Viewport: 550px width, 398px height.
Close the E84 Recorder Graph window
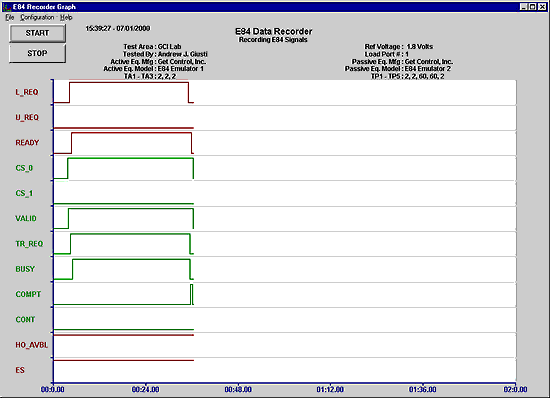pyautogui.click(x=542, y=7)
